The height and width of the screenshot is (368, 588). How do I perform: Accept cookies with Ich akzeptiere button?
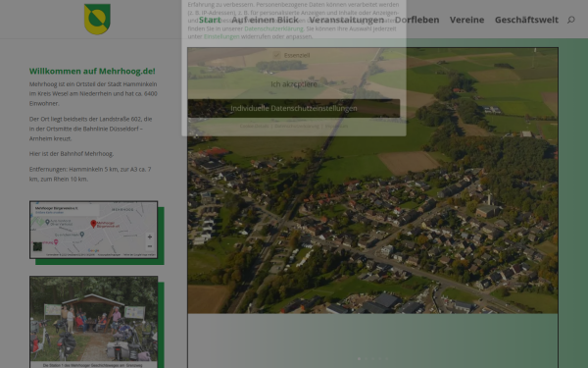coord(294,84)
